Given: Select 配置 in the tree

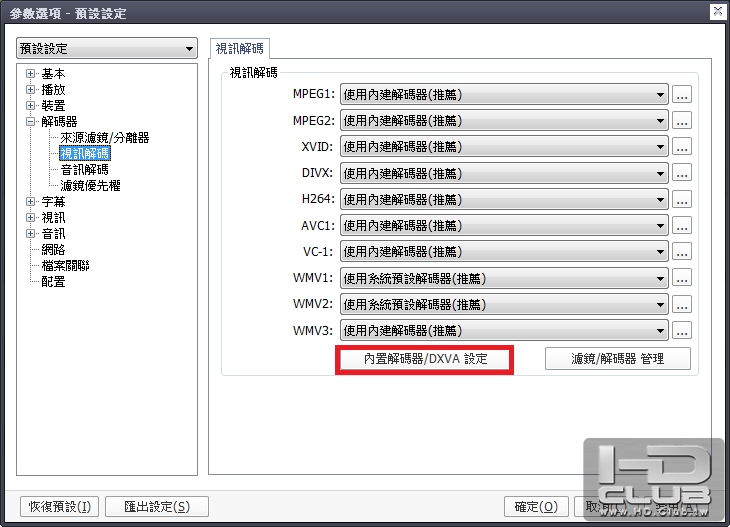Looking at the screenshot, I should [53, 282].
